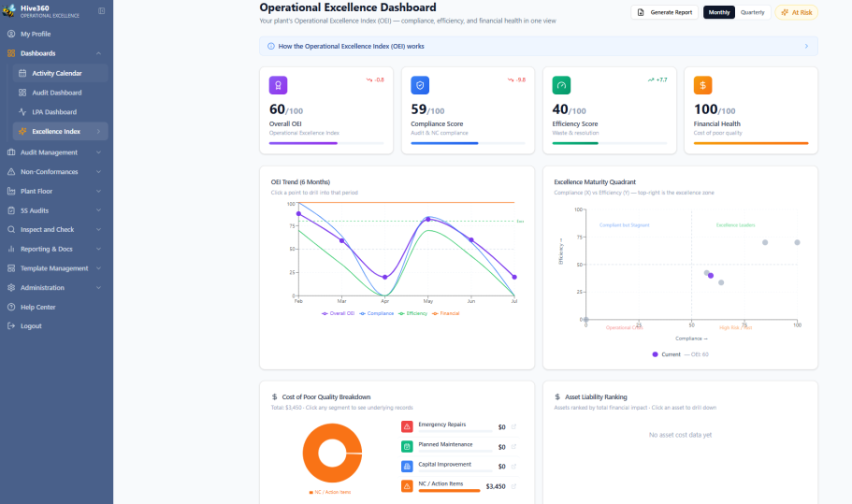The height and width of the screenshot is (504, 852).
Task: Click the 5S Audits clipboard icon
Action: pyautogui.click(x=11, y=210)
